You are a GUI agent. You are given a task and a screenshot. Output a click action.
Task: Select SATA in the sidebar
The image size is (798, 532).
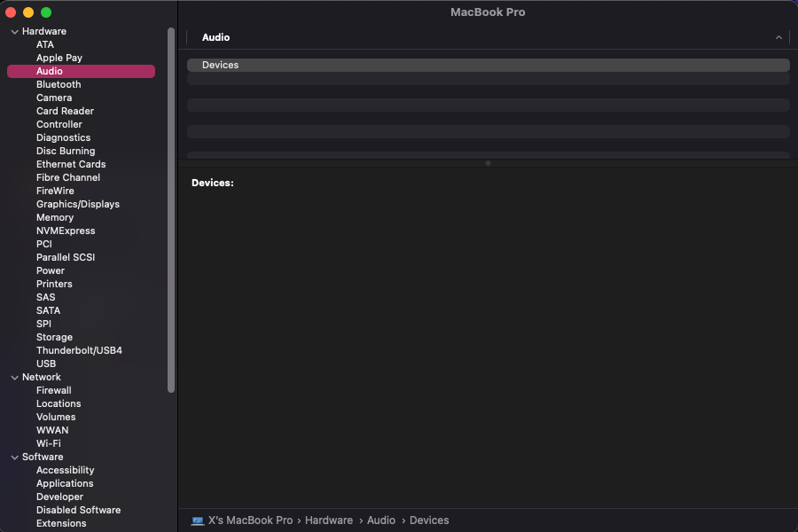[x=49, y=310]
